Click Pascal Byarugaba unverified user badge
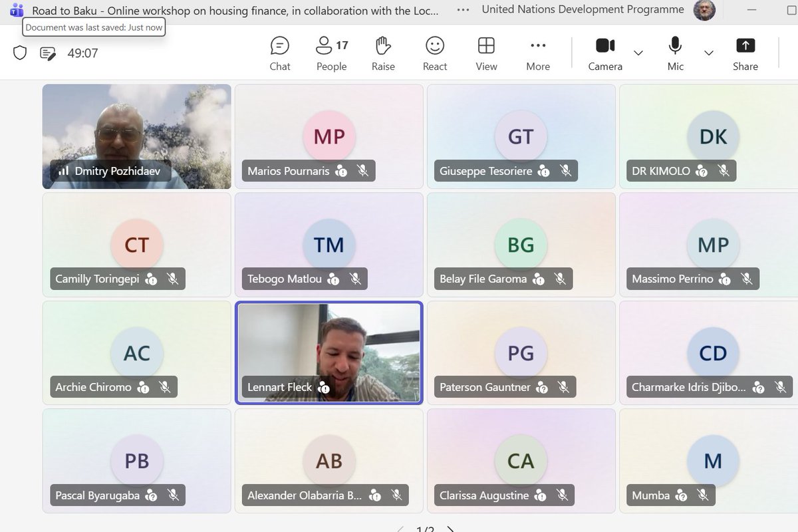 152,495
